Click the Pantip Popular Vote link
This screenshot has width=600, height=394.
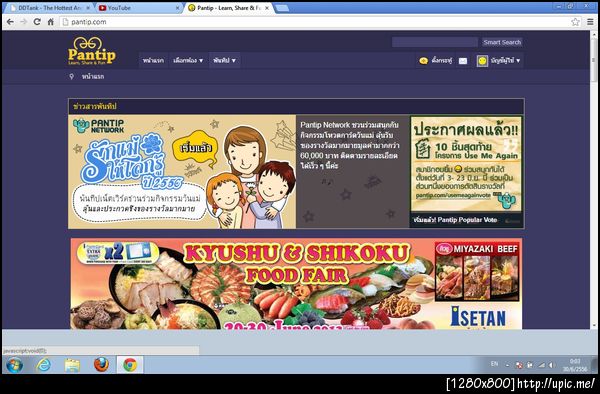click(x=455, y=220)
